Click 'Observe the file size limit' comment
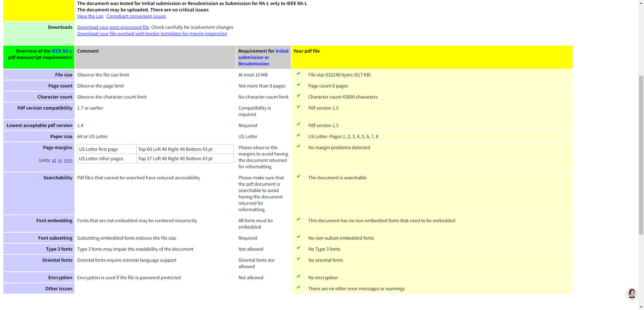The height and width of the screenshot is (310, 644). 103,75
